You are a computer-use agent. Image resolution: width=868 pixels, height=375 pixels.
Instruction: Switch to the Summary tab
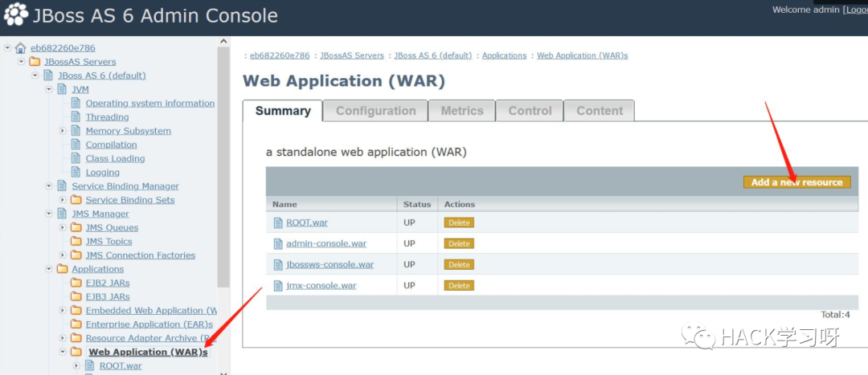(283, 111)
